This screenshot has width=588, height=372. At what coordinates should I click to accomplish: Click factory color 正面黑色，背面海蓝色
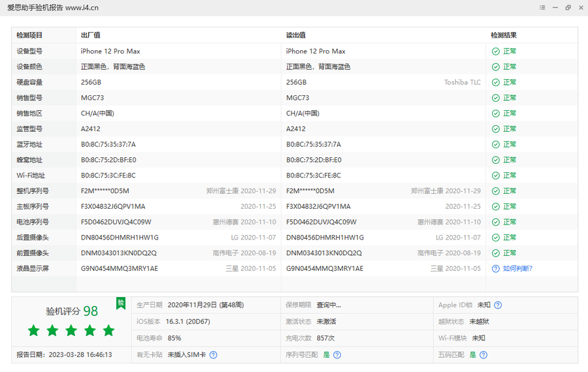click(x=113, y=67)
